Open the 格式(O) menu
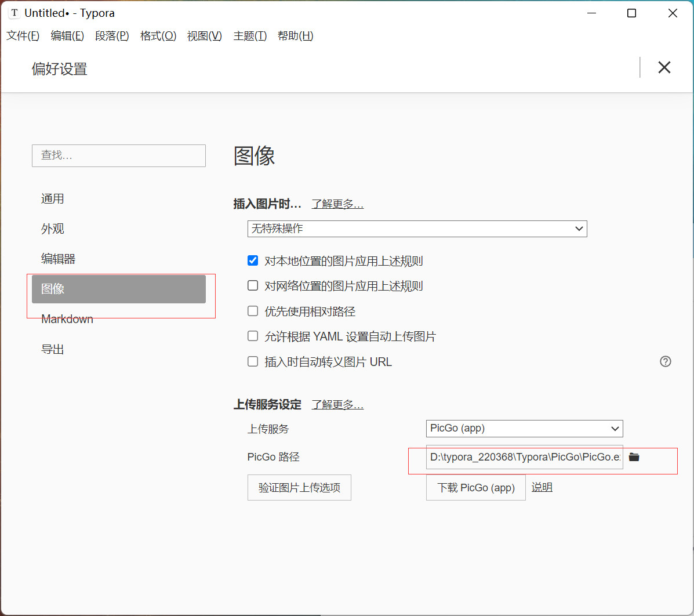The image size is (694, 616). (158, 36)
